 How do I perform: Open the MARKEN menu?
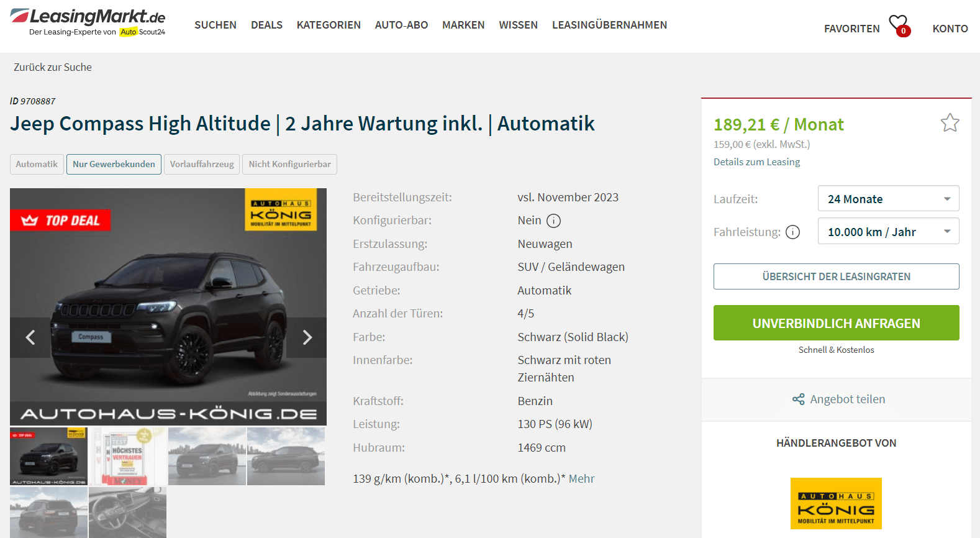click(x=463, y=25)
